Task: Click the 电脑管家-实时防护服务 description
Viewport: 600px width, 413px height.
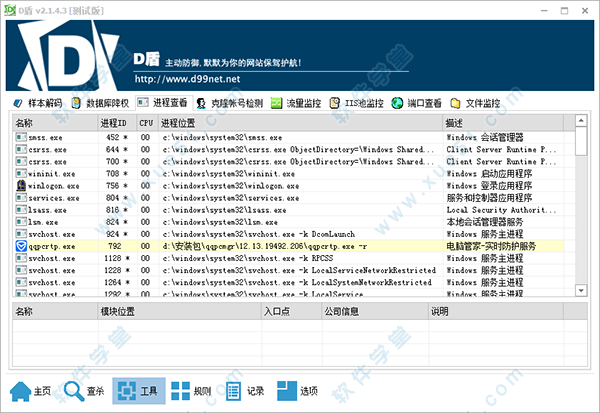Action: [491, 246]
